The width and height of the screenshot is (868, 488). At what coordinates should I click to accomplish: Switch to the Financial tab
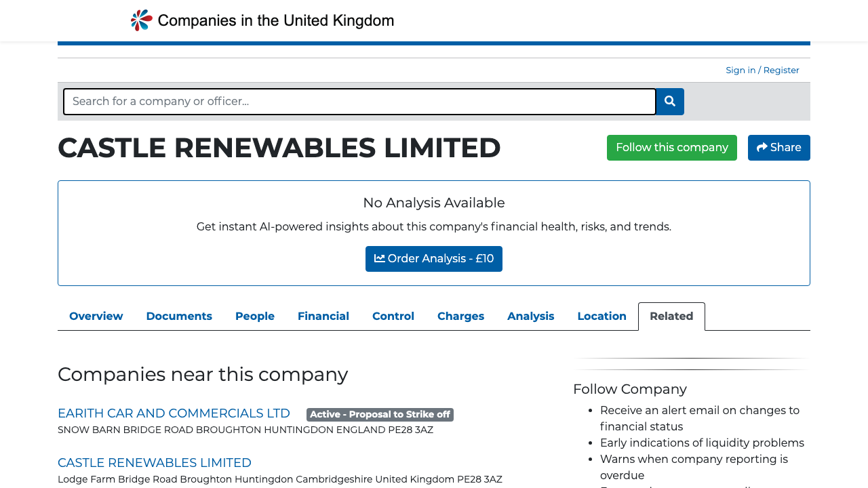click(x=323, y=316)
